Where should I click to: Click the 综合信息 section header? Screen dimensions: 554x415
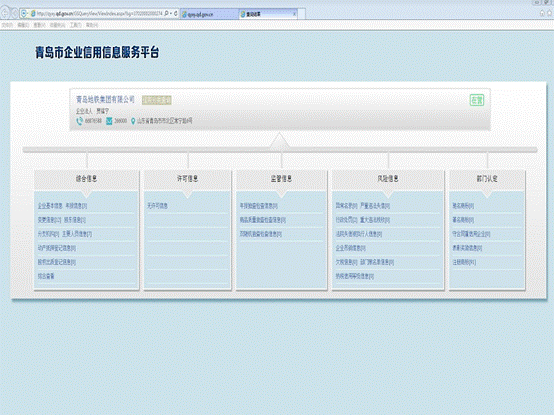coord(87,179)
